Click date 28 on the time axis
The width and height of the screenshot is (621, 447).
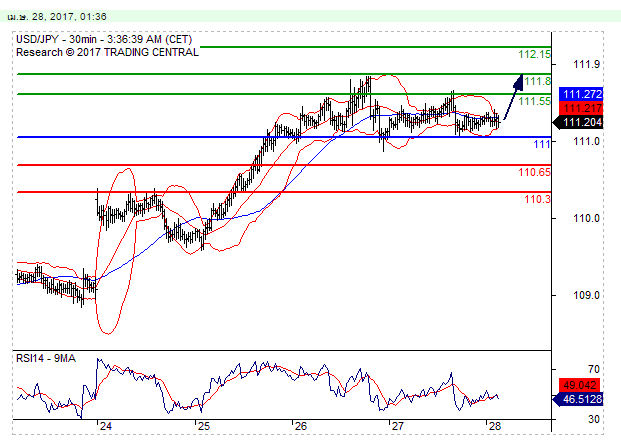494,425
